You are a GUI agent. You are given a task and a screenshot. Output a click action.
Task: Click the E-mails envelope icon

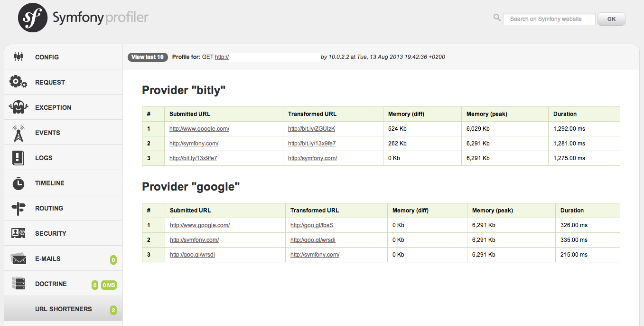pyautogui.click(x=19, y=259)
